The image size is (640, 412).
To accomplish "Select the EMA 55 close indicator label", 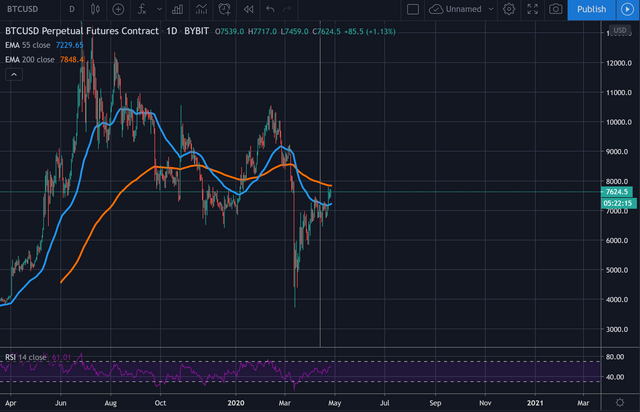I will tap(25, 46).
